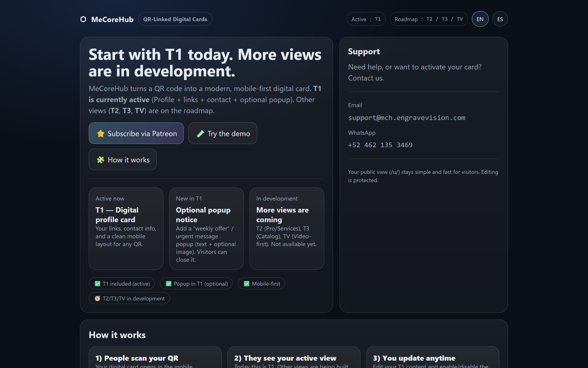Click WhatsApp number +52 462 135 3469
The width and height of the screenshot is (588, 368).
coord(380,145)
